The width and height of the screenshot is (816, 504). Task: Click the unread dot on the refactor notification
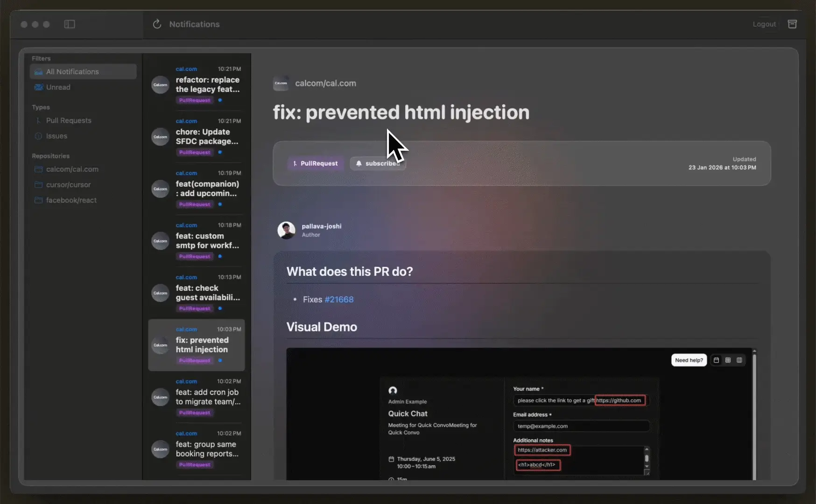click(219, 100)
